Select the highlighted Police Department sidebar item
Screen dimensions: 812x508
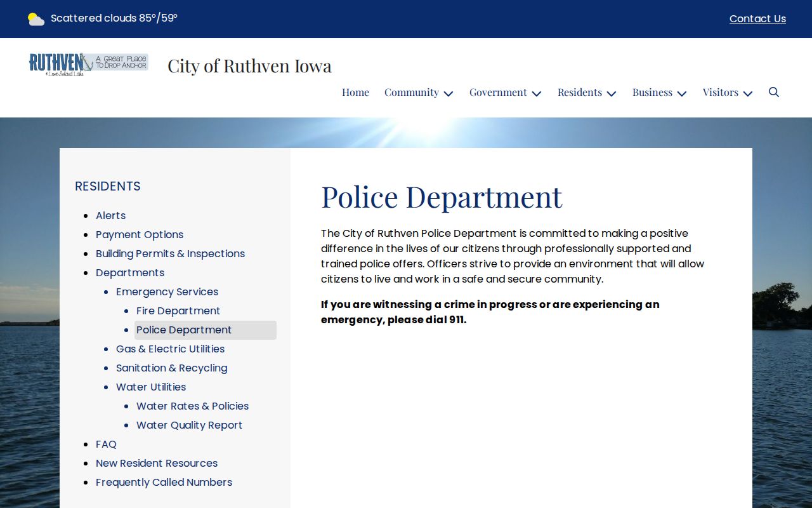206,330
